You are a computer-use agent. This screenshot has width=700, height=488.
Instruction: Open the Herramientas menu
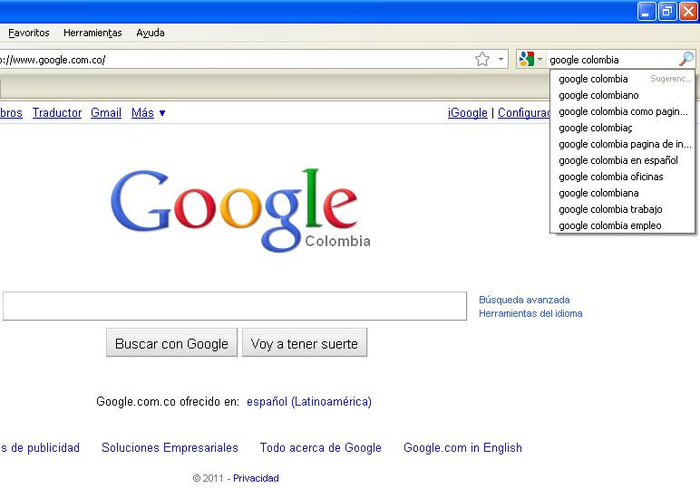(92, 33)
